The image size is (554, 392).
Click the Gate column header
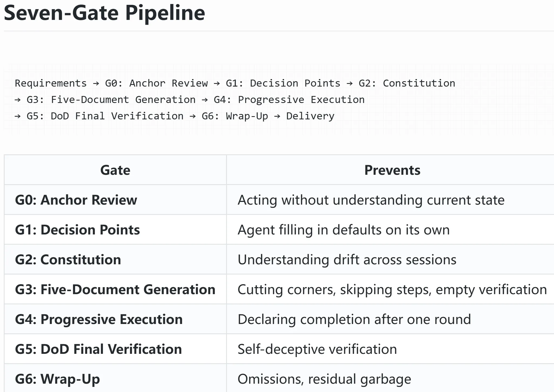[x=115, y=170]
